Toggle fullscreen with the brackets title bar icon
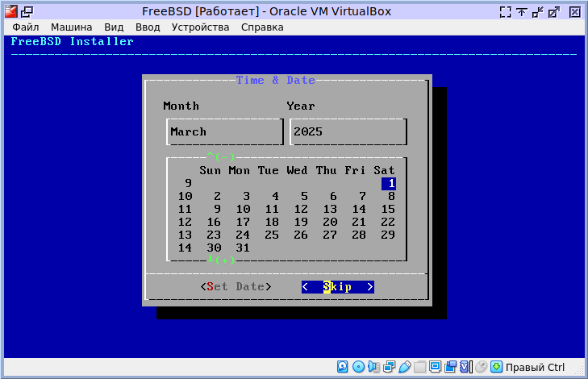Viewport: 588px width, 379px height. coord(505,12)
